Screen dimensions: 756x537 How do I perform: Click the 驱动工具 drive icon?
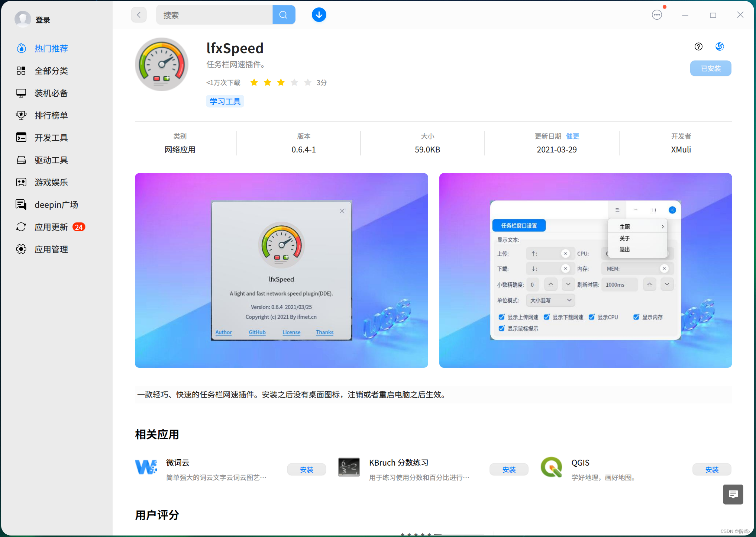(x=21, y=160)
